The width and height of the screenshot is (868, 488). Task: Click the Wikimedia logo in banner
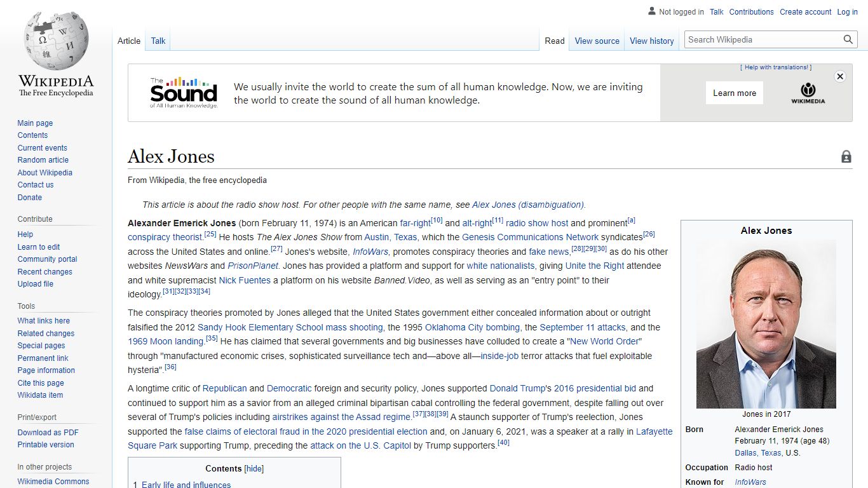coord(808,93)
